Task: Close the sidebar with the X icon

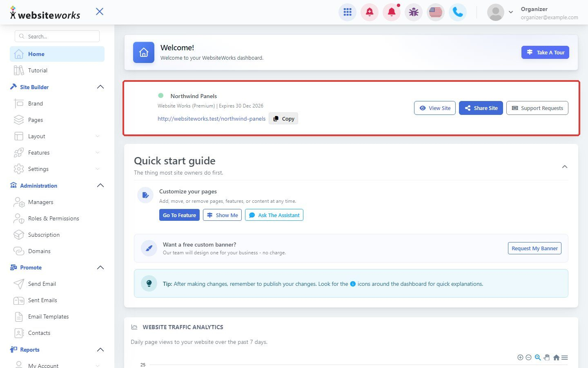Action: click(x=100, y=11)
